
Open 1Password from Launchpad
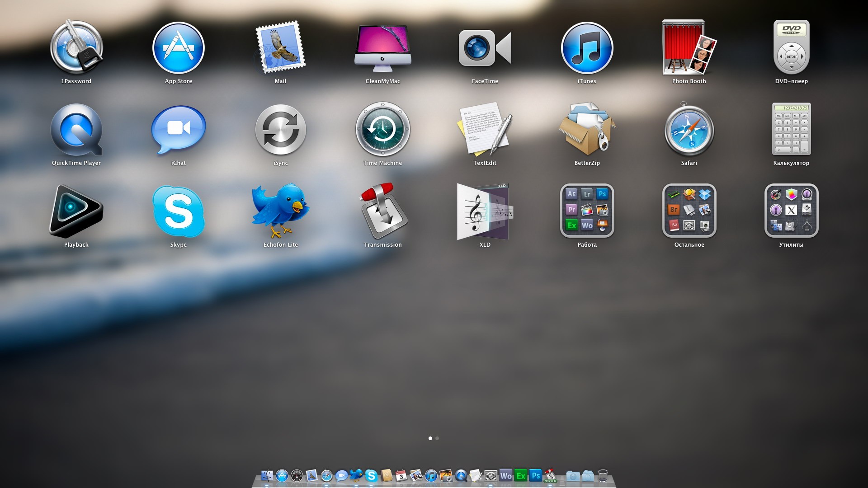tap(76, 47)
